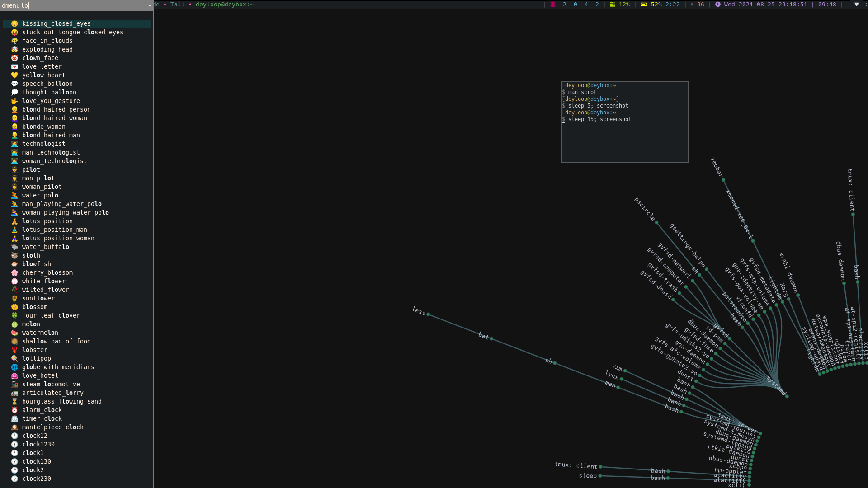The image size is (868, 488).
Task: Click the clown face emoji icon
Action: click(14, 58)
